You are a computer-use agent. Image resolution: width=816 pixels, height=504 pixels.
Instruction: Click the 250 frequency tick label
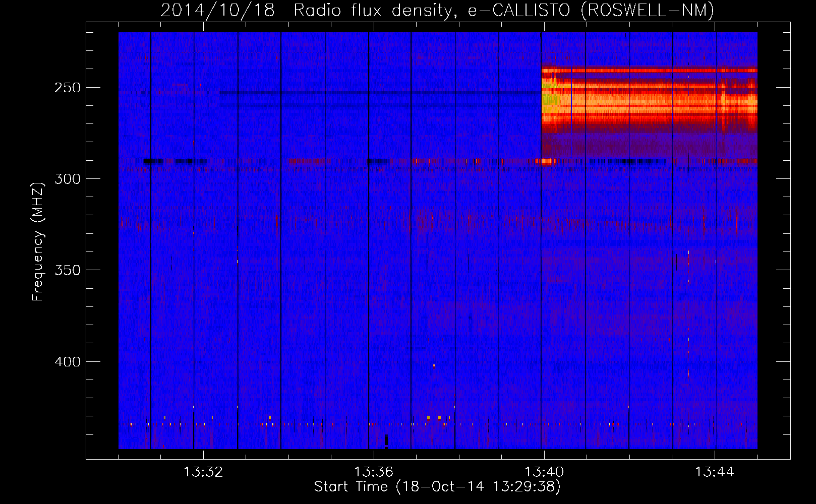tap(68, 88)
